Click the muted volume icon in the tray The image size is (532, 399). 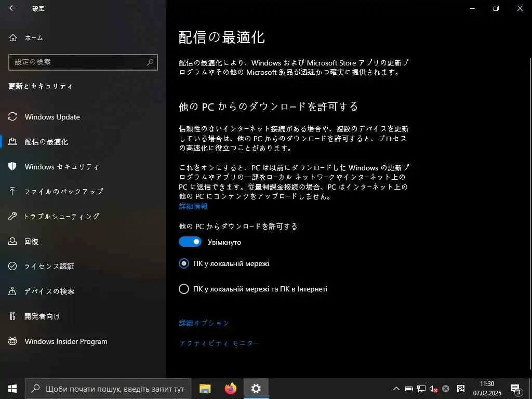coord(433,389)
